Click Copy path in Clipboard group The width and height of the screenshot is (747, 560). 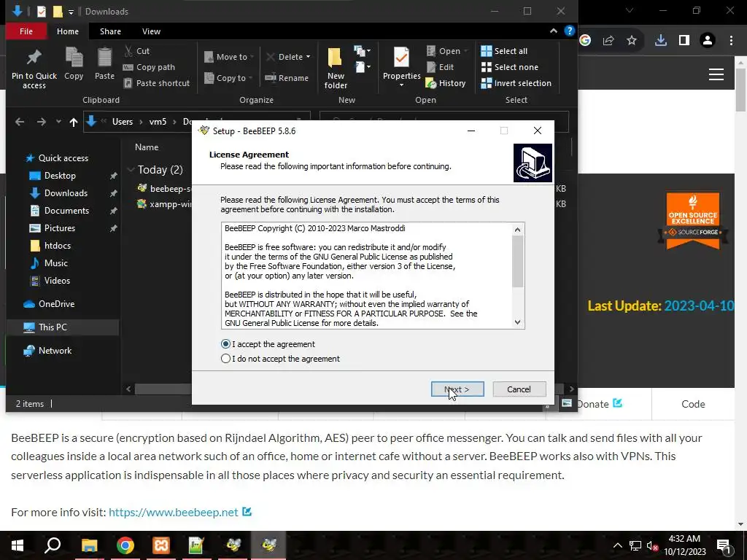point(149,67)
